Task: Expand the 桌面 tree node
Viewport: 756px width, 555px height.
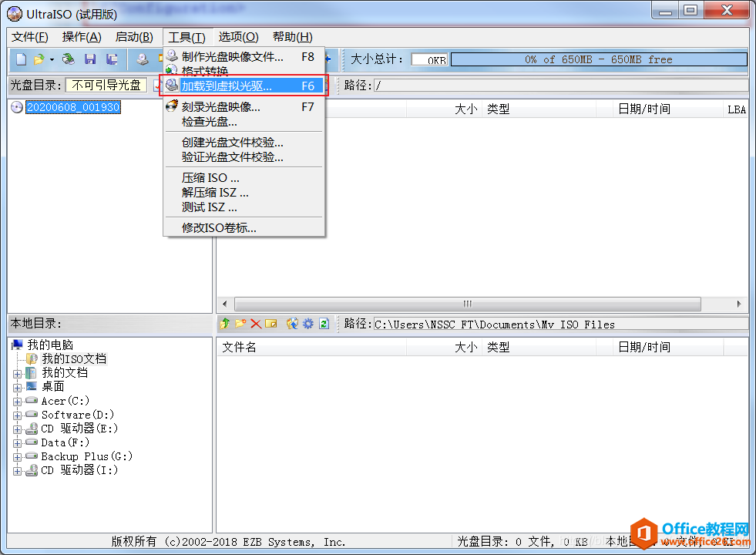Action: [17, 387]
